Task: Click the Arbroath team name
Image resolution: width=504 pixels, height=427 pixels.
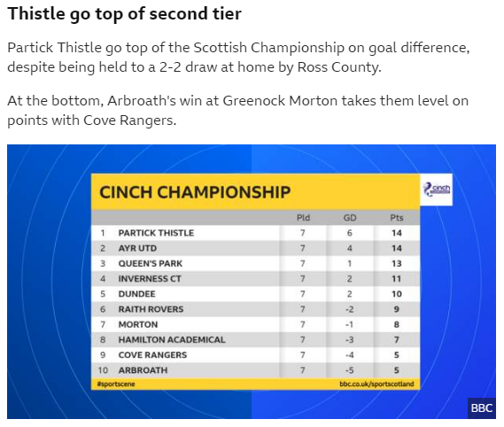Action: click(x=143, y=370)
